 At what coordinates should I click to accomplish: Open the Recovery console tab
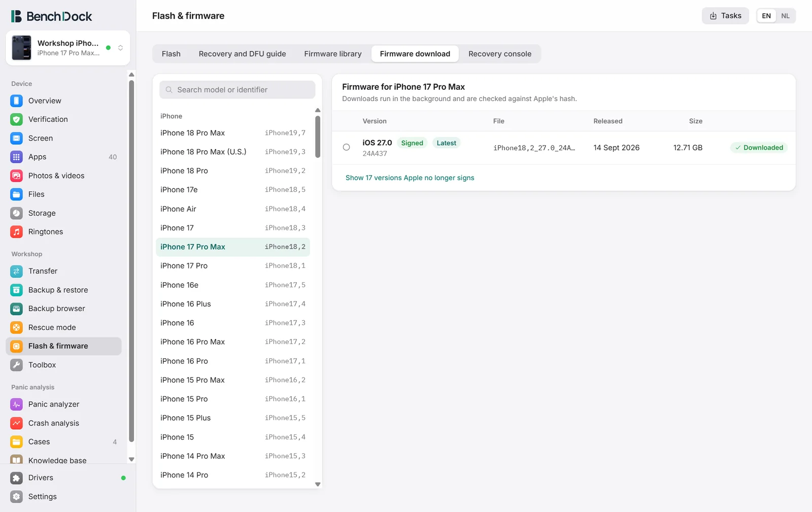coord(500,54)
